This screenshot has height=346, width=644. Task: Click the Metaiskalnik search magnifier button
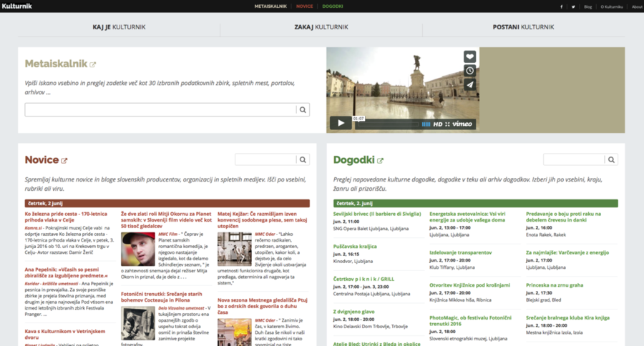click(303, 110)
